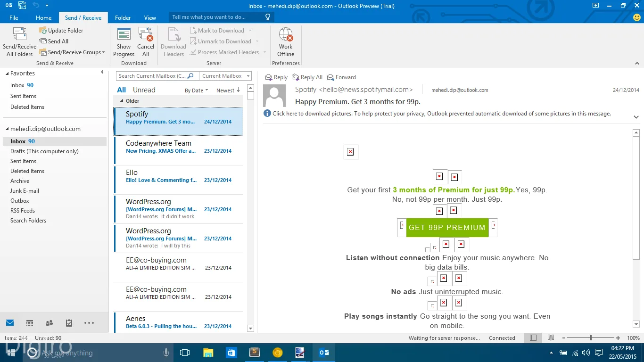Open Action Center notifications icon
Viewport: 644px width, 362px height.
tap(598, 353)
